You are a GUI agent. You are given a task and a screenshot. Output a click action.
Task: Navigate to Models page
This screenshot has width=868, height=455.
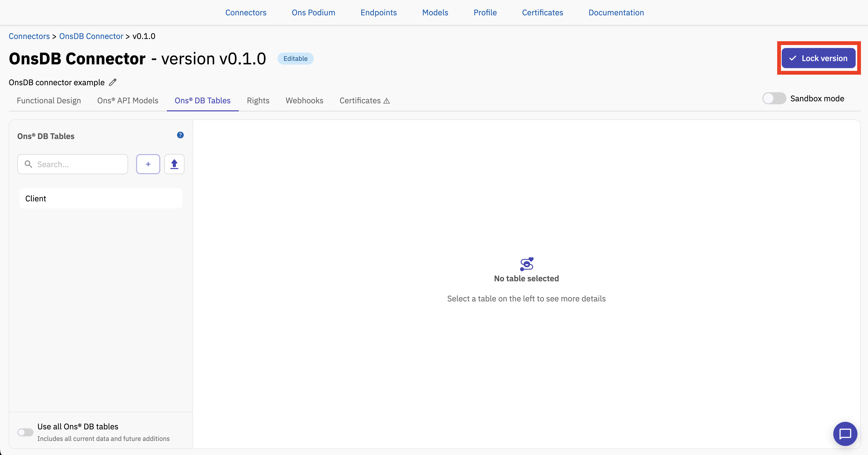click(x=435, y=13)
